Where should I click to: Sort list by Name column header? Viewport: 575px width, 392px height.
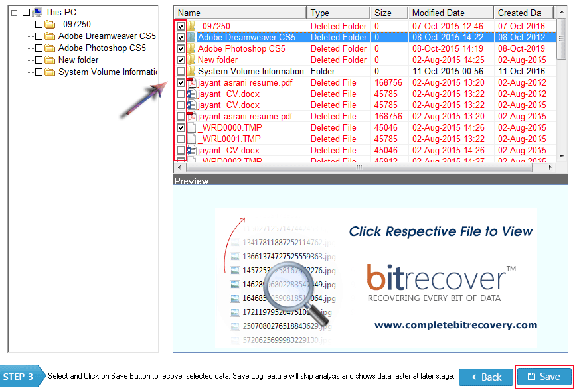pos(240,13)
